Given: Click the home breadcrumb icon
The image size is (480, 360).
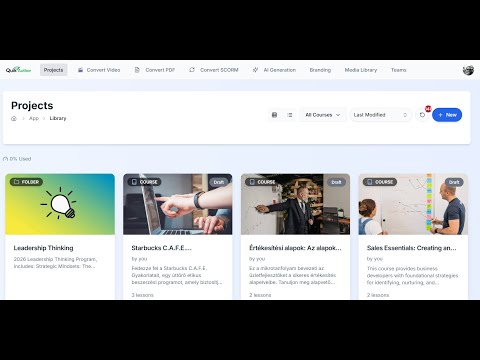Looking at the screenshot, I should tap(14, 118).
